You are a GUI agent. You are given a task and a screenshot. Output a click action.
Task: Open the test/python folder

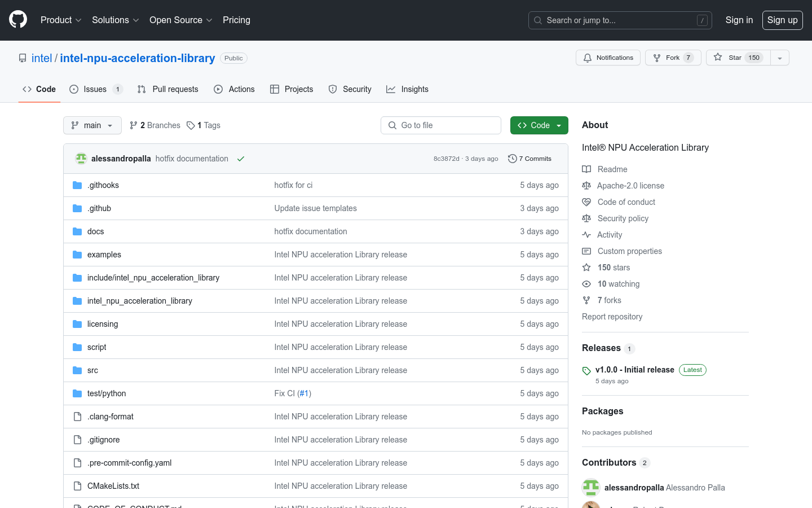coord(107,393)
